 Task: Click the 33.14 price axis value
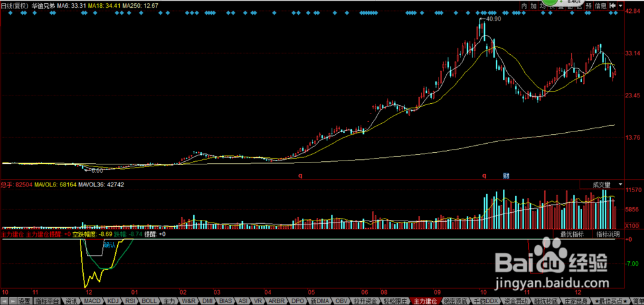click(632, 54)
